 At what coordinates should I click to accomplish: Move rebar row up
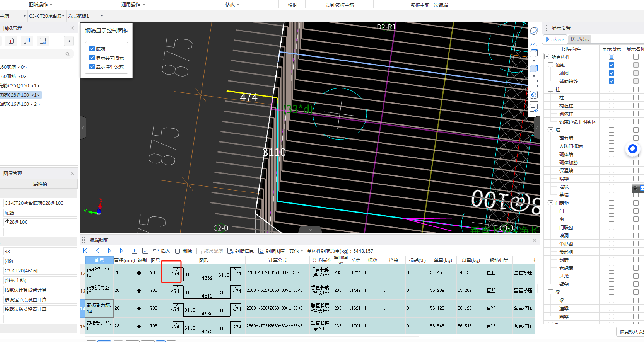(x=135, y=251)
